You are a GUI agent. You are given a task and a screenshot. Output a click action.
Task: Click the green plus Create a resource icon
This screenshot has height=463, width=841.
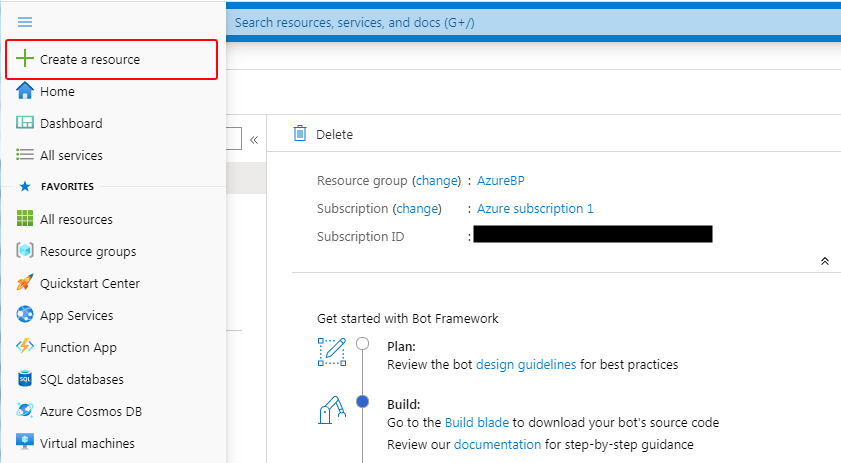tap(25, 58)
